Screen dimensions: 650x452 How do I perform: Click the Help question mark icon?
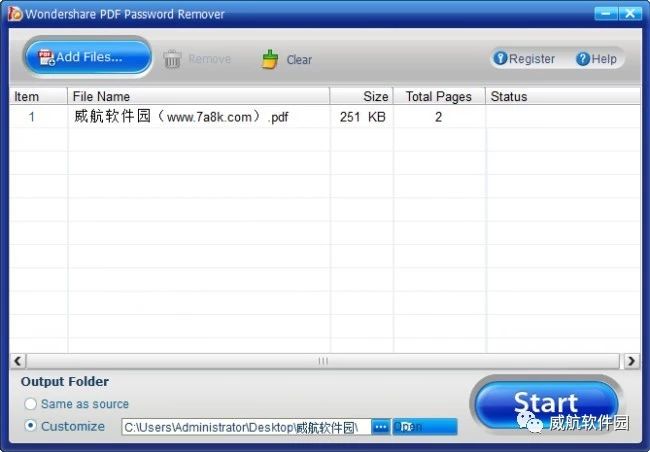(x=583, y=58)
